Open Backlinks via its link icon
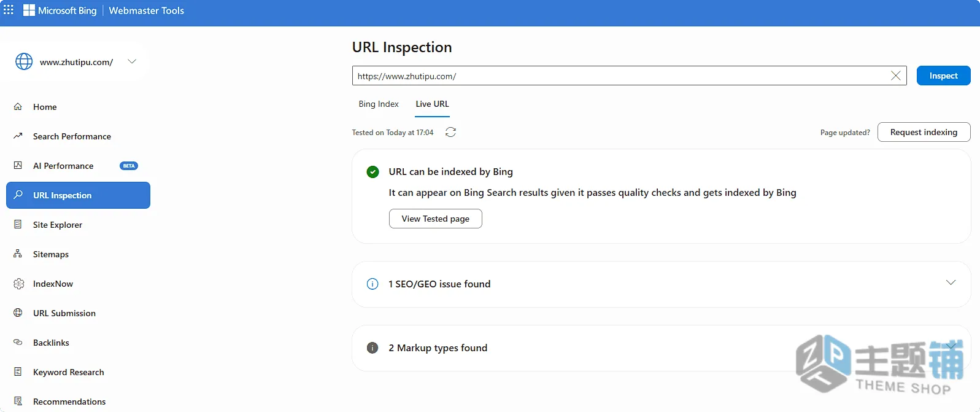The height and width of the screenshot is (412, 980). point(18,342)
